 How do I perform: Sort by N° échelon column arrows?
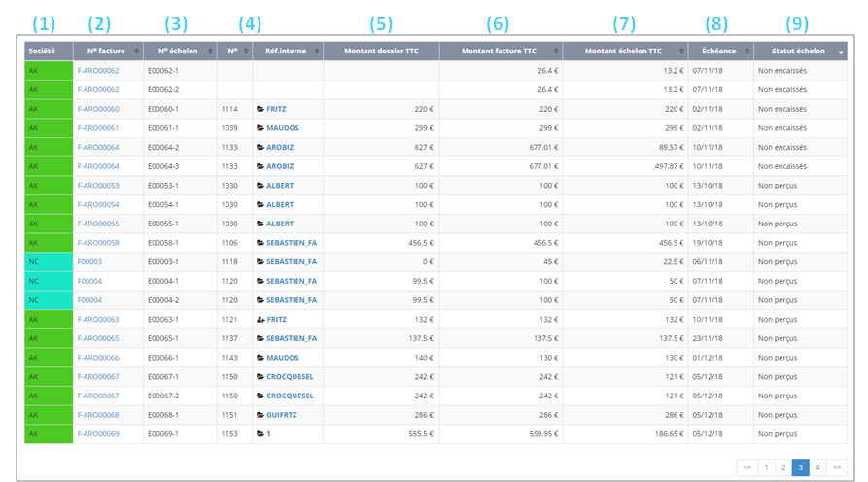click(x=210, y=51)
